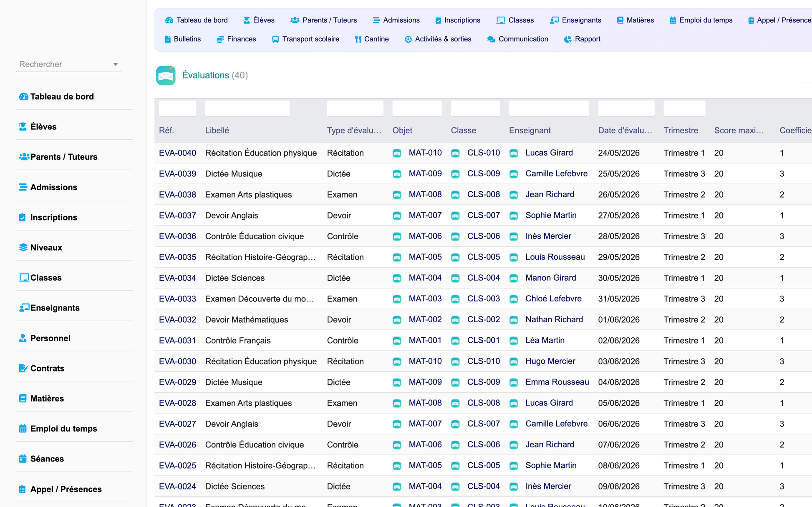Click the Libellé column filter field
Viewport: 812px width, 507px height.
tap(247, 108)
